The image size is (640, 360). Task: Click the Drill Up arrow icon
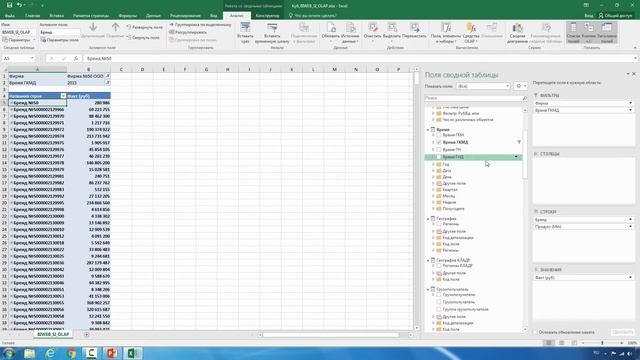(116, 27)
